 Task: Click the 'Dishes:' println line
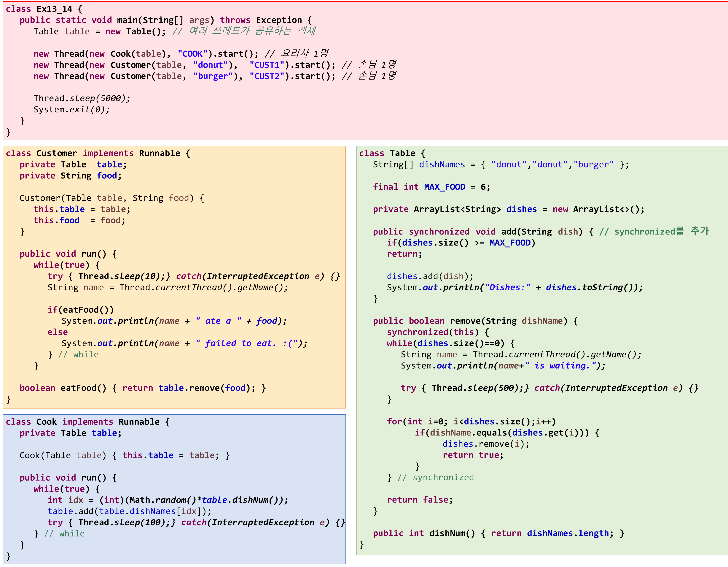515,287
